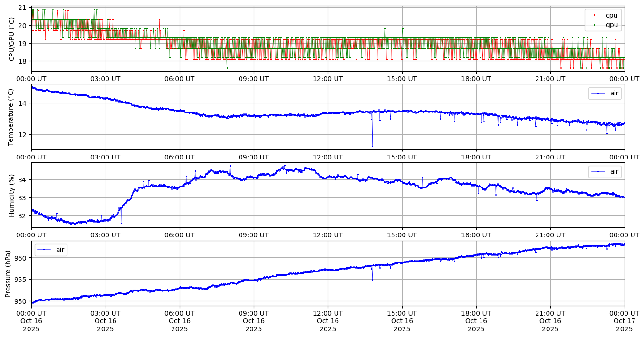Click the 12:00 UT Oct 16 bottom tick label

click(327, 321)
